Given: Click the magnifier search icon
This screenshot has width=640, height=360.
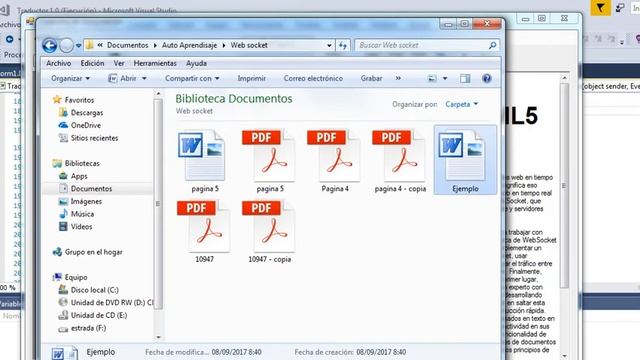Looking at the screenshot, I should pos(493,45).
